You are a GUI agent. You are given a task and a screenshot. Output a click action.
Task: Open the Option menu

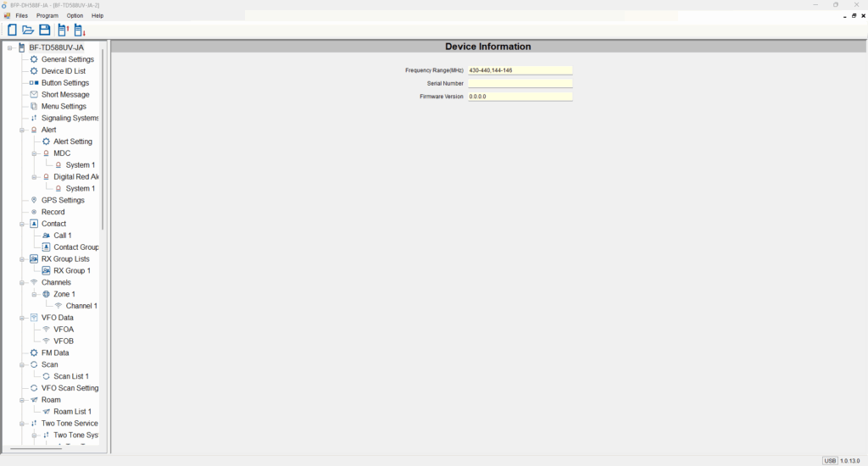tap(75, 16)
